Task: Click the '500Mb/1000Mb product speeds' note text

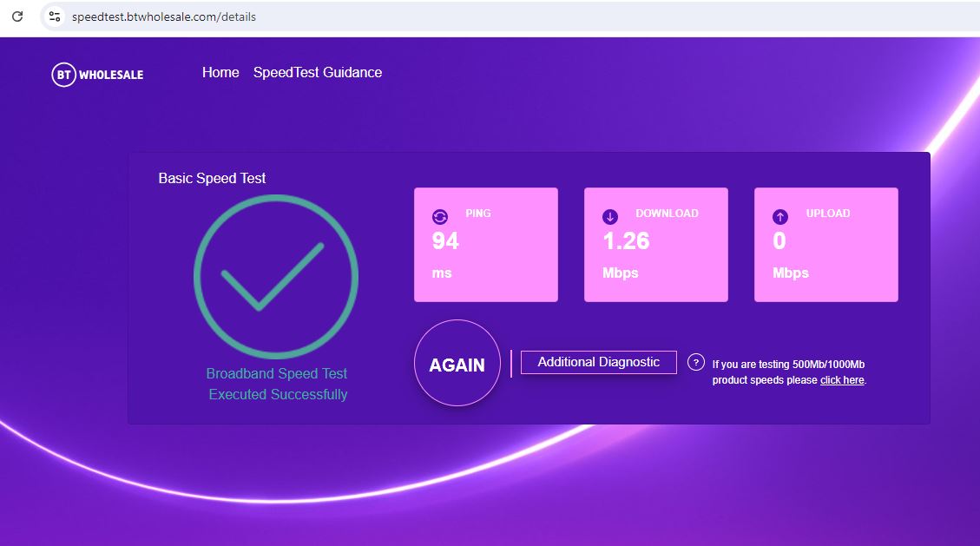Action: point(789,372)
